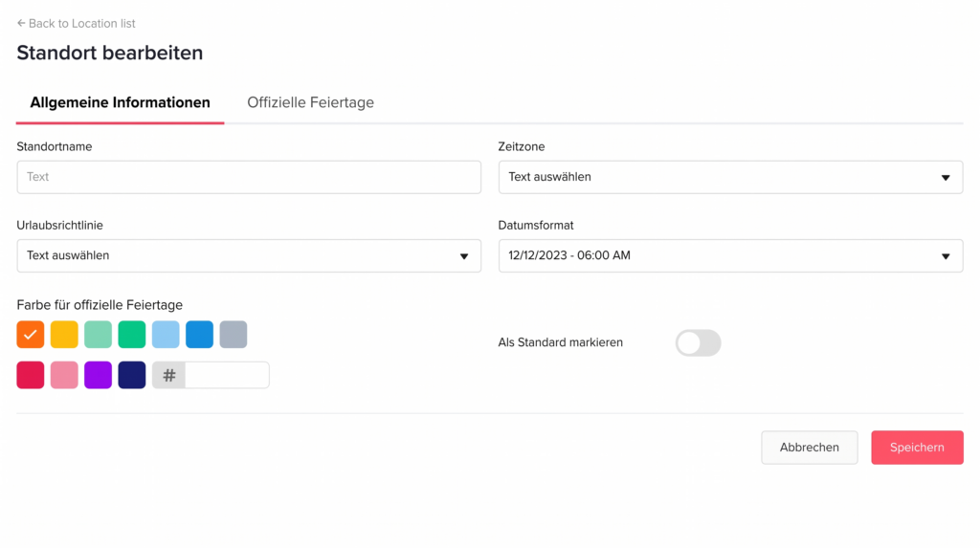Select the checked orange color swatch

pyautogui.click(x=31, y=335)
